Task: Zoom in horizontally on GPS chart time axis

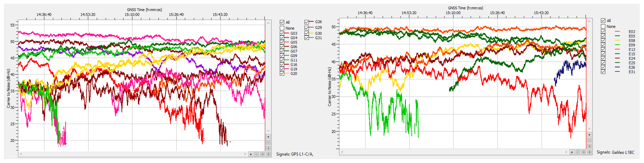Action: coord(251,154)
